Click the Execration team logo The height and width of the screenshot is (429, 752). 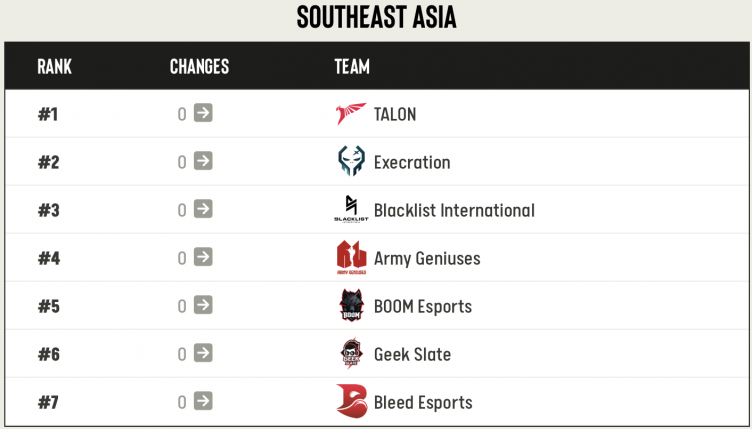pos(351,162)
